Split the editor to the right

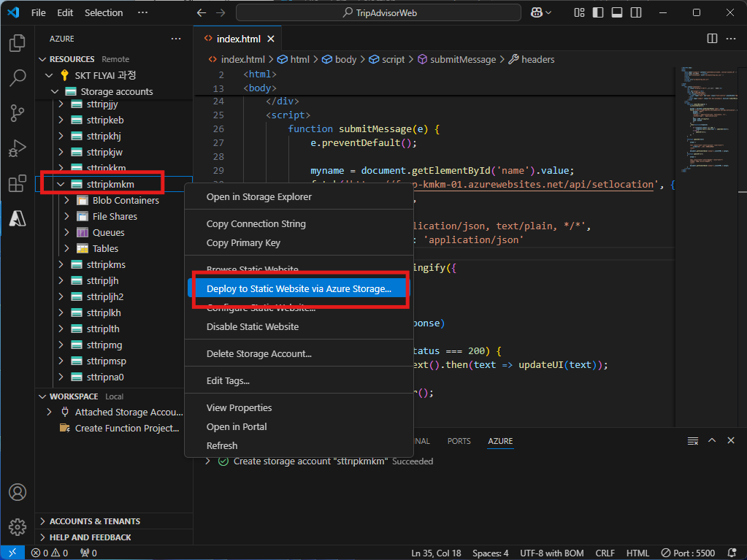pyautogui.click(x=712, y=39)
